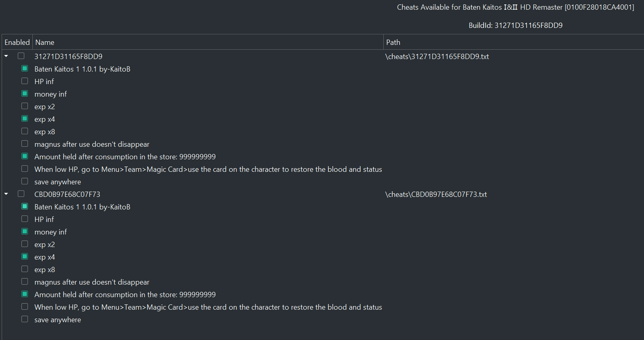This screenshot has width=644, height=340.
Task: Disable 'money inf' checkbox in 31271D31165F8DD9 group
Action: (x=25, y=94)
